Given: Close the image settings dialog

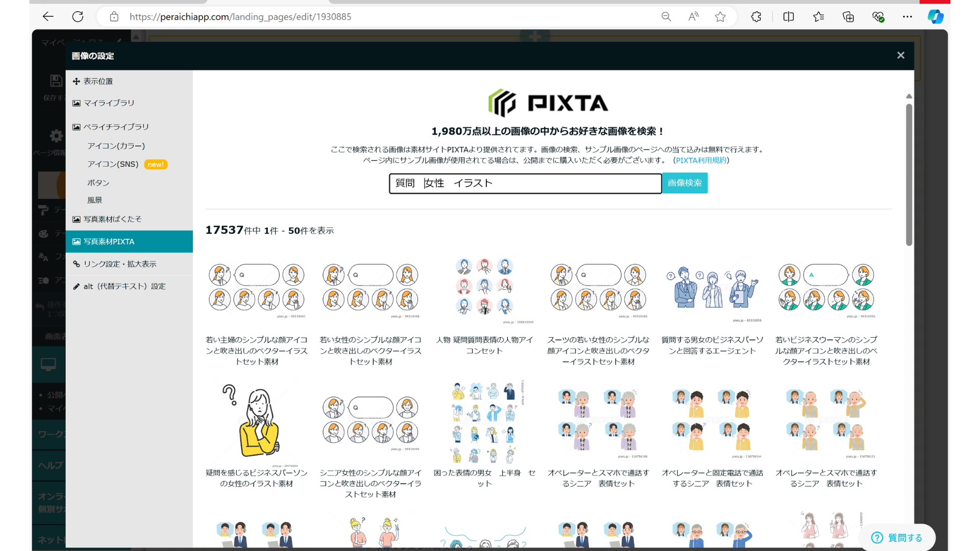Looking at the screenshot, I should pyautogui.click(x=901, y=55).
